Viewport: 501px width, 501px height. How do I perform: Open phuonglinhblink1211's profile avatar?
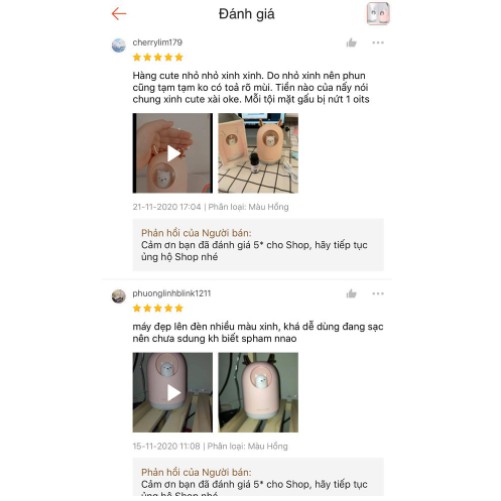click(119, 296)
